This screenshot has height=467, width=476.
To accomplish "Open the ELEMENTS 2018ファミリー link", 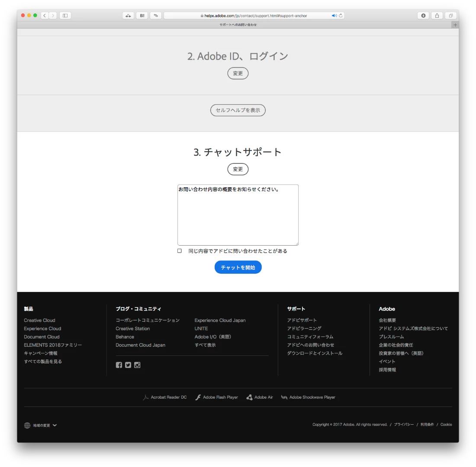I will pyautogui.click(x=53, y=345).
